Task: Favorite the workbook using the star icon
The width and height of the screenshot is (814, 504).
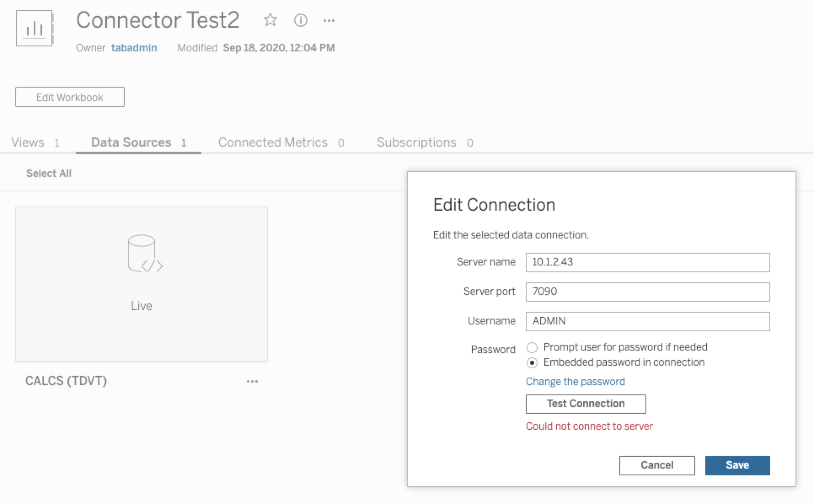Action: (271, 20)
